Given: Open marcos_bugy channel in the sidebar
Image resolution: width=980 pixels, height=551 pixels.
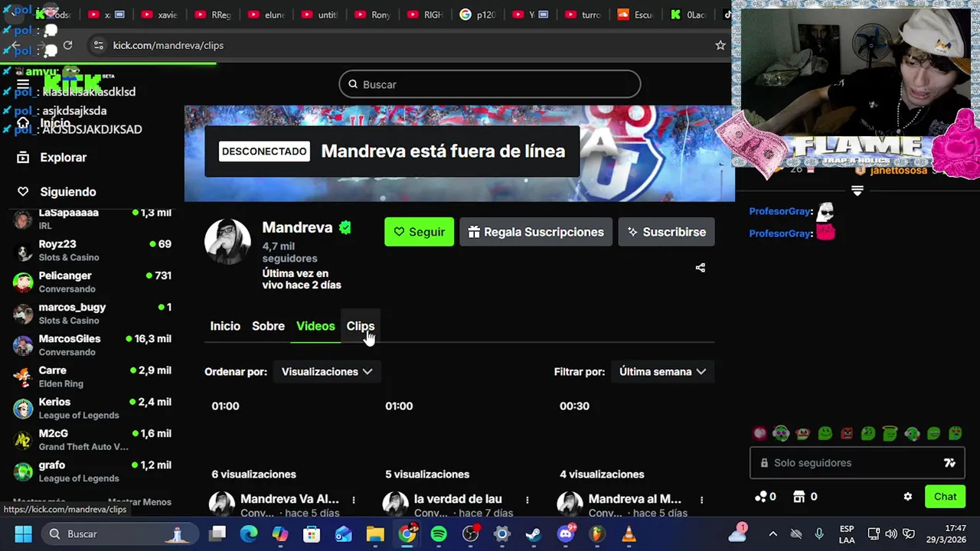Looking at the screenshot, I should [92, 313].
